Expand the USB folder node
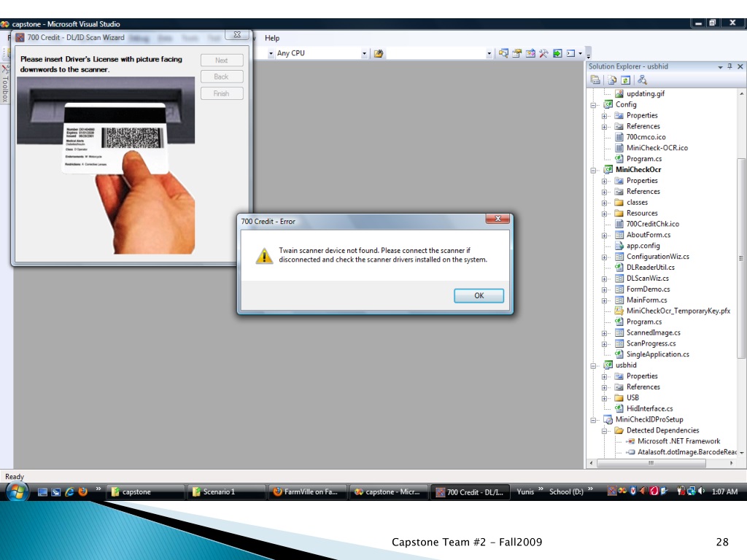The image size is (747, 560). [605, 399]
